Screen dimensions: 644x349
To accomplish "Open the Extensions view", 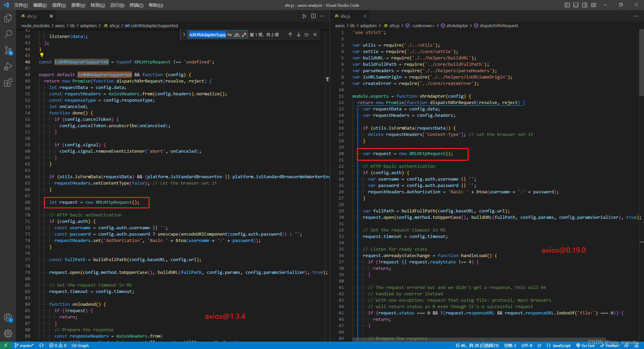I will [x=8, y=83].
